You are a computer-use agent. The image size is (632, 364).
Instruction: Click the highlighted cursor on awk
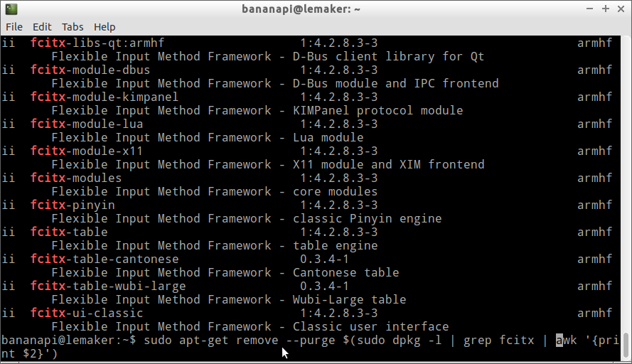coord(559,341)
